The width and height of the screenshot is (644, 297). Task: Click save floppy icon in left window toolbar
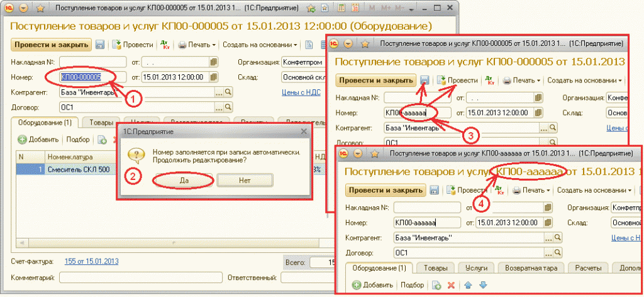pos(100,45)
